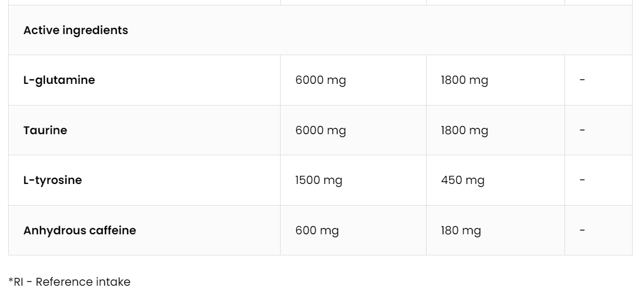Select the L-tyrosine row label
This screenshot has height=296, width=644.
[52, 180]
